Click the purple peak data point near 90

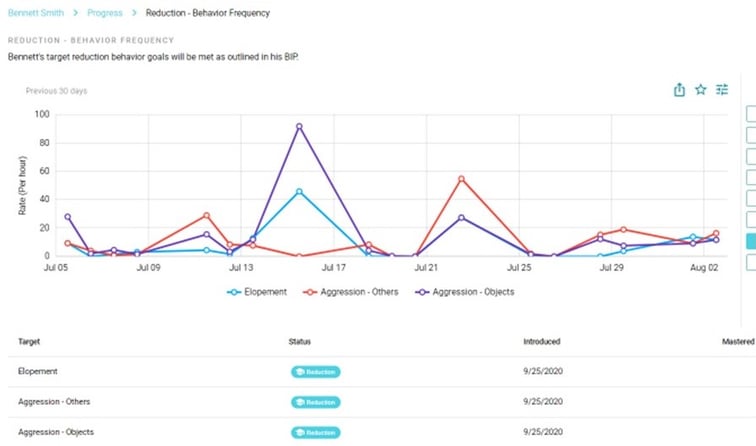(299, 127)
